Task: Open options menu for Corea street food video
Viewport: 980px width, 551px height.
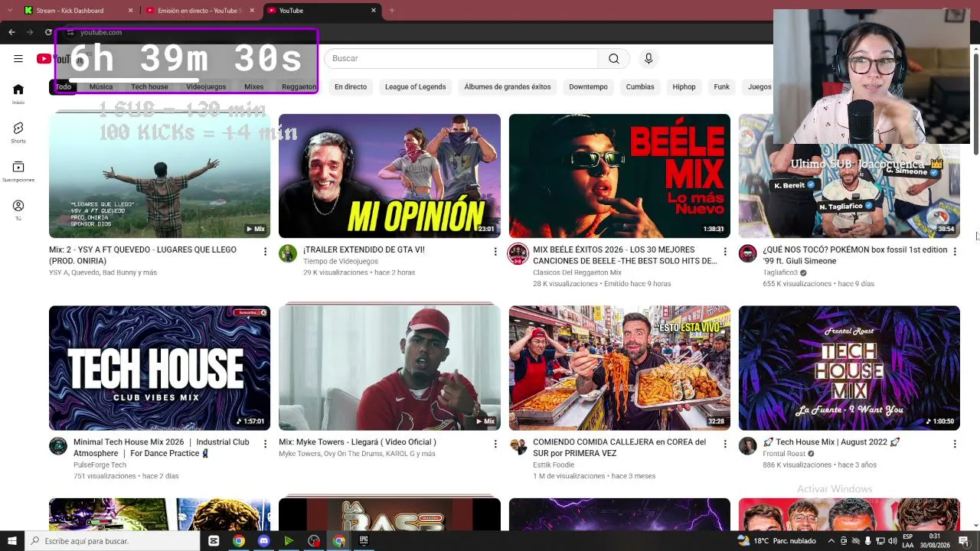Action: point(725,444)
